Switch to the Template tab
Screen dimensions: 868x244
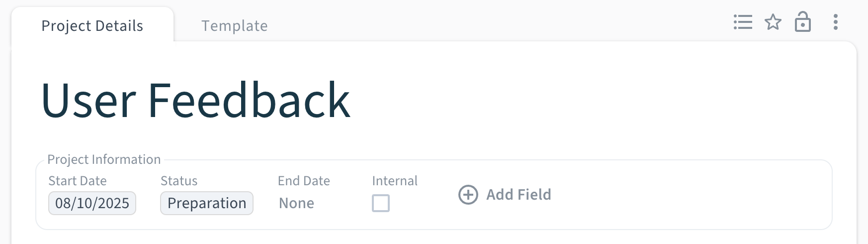pyautogui.click(x=234, y=26)
